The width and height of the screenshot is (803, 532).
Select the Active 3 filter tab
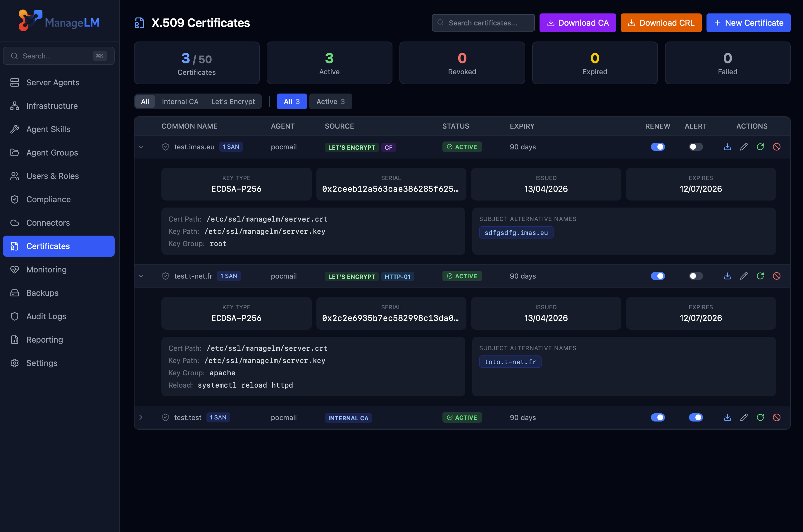pyautogui.click(x=330, y=101)
